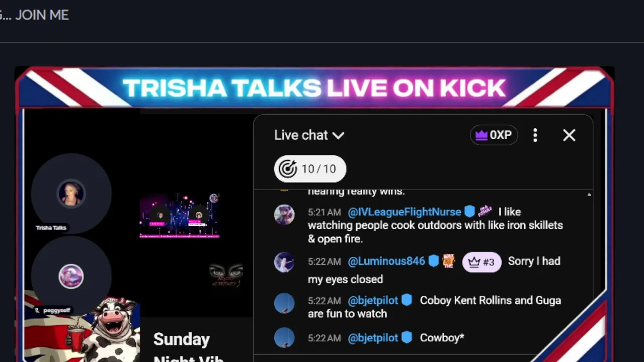The image size is (644, 362).
Task: Open the 10 / 10 target goal chip
Action: pos(310,169)
